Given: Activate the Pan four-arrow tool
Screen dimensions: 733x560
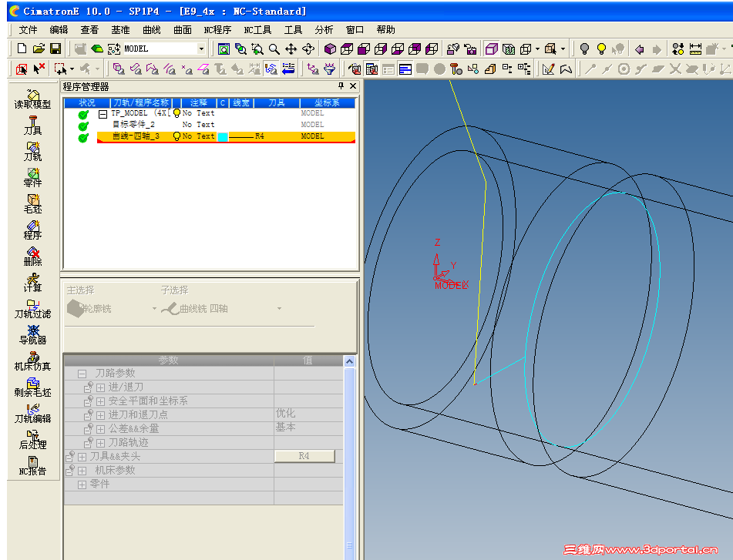Looking at the screenshot, I should click(291, 49).
